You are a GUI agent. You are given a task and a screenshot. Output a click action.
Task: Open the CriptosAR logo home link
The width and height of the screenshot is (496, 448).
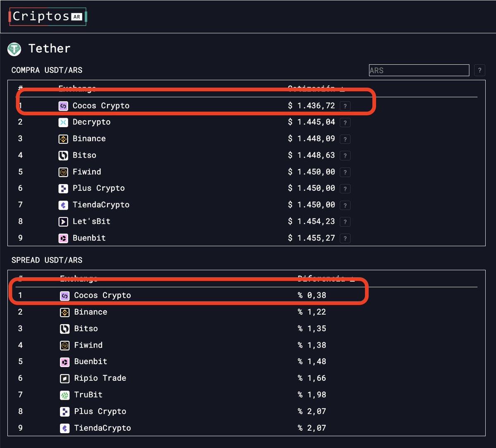pos(48,17)
